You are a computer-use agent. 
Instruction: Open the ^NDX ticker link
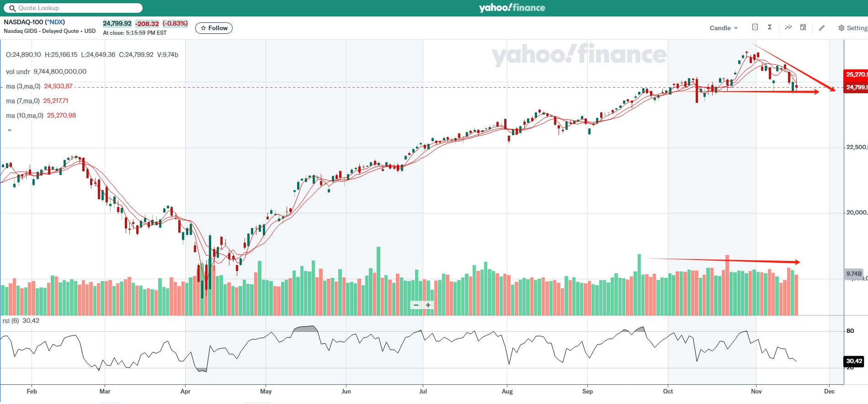point(56,22)
